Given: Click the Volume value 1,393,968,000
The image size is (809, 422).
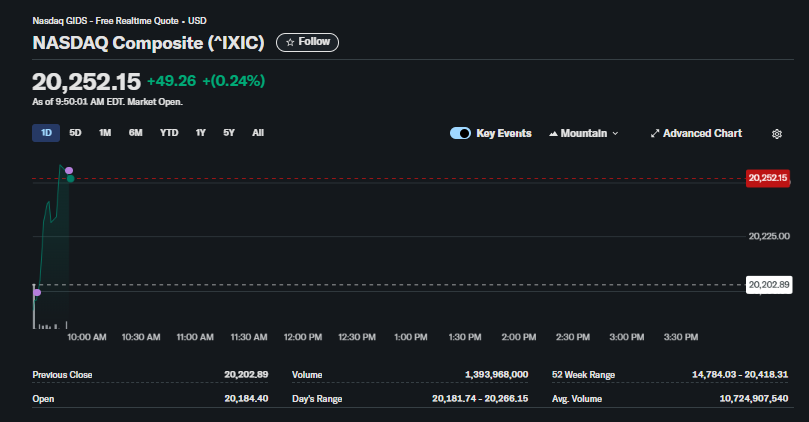Looking at the screenshot, I should click(x=496, y=375).
